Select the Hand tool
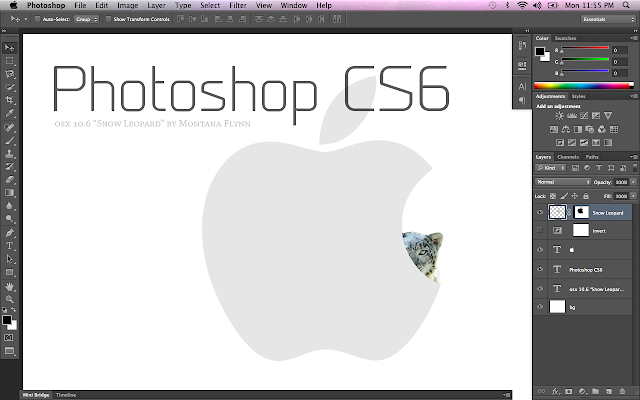The image size is (640, 400). click(x=10, y=285)
